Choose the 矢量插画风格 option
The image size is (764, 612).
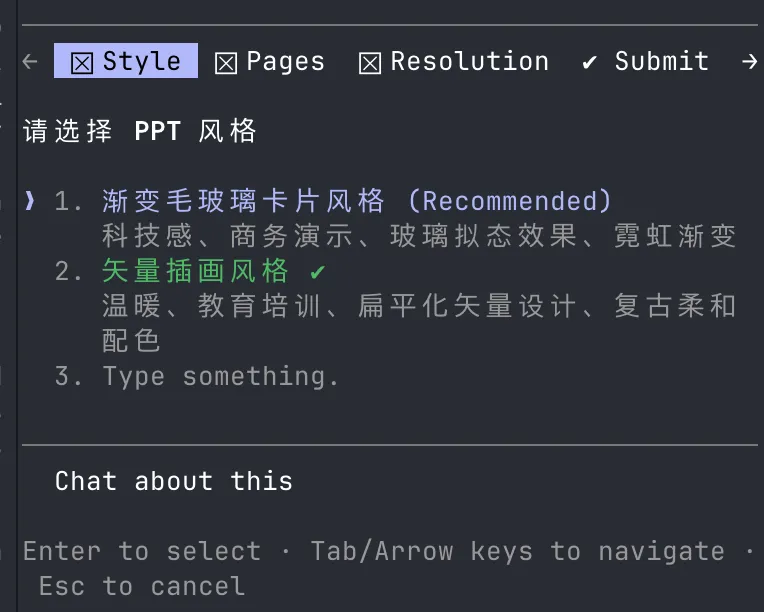click(x=195, y=271)
